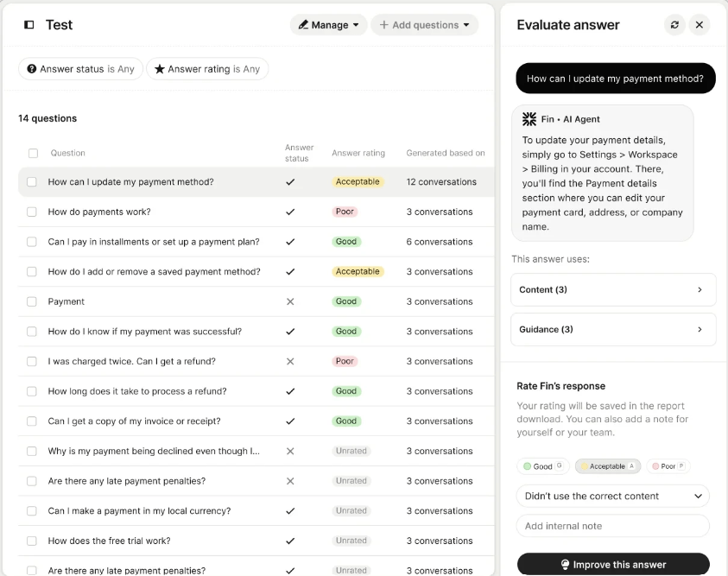Open the Add questions dropdown
This screenshot has height=576, width=728.
(x=425, y=25)
